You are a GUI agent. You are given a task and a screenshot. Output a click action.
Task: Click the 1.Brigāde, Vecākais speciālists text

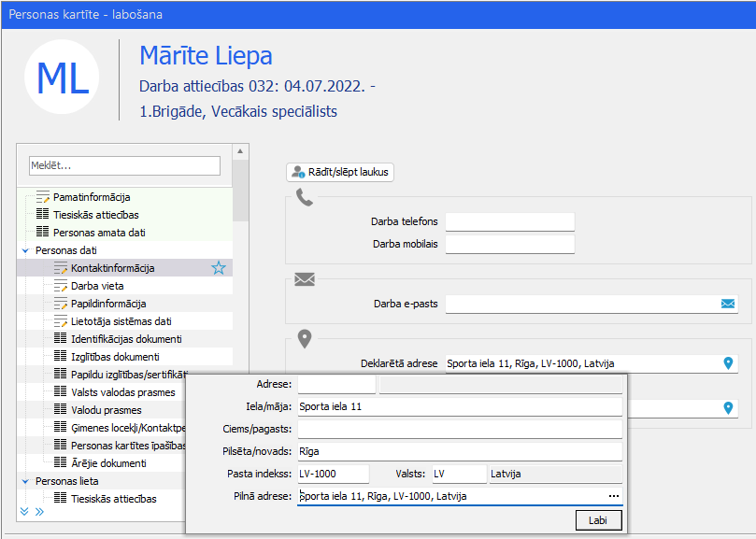(238, 112)
